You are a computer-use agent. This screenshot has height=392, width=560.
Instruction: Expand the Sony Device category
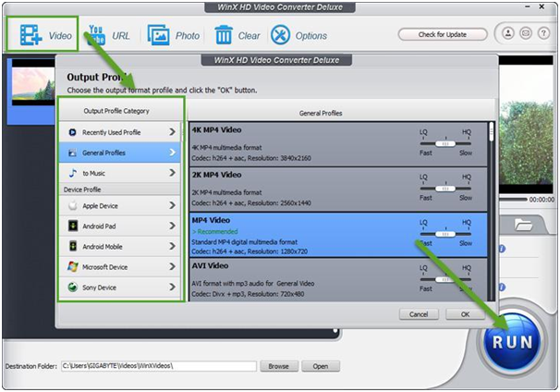point(120,288)
